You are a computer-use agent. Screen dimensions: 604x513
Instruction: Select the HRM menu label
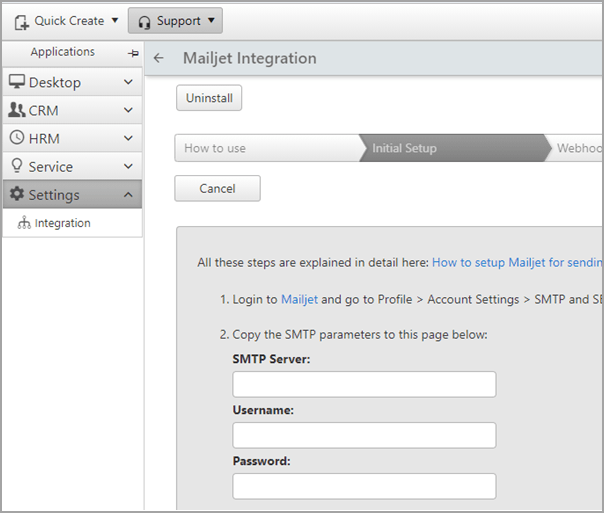(44, 139)
